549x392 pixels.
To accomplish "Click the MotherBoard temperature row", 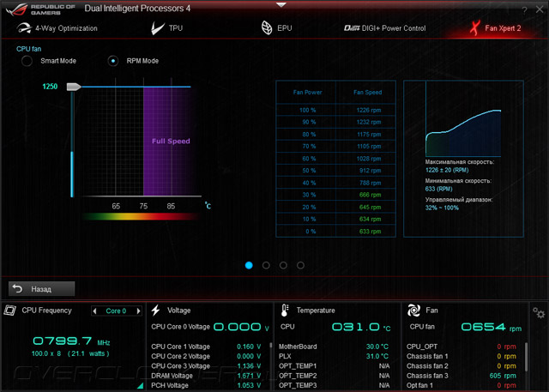I will point(334,347).
